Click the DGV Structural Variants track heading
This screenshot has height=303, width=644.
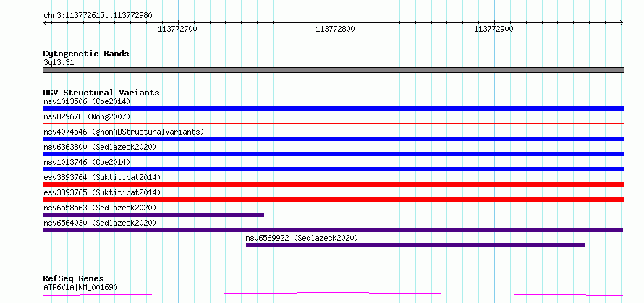click(101, 93)
